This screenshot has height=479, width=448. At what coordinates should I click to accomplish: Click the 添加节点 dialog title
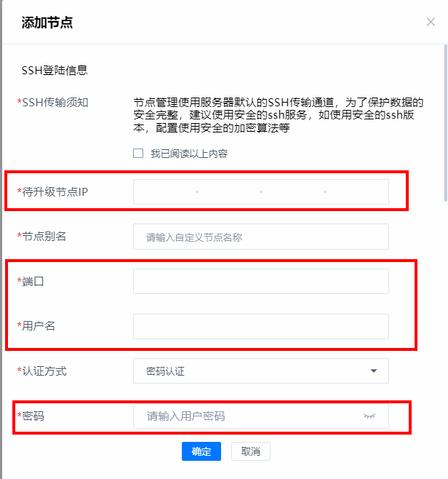47,23
